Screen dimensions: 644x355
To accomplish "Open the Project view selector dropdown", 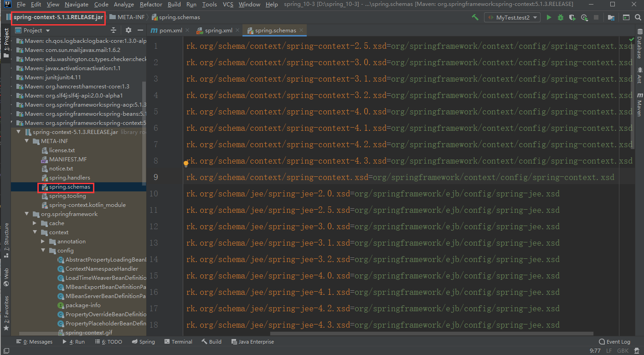I will tap(33, 30).
